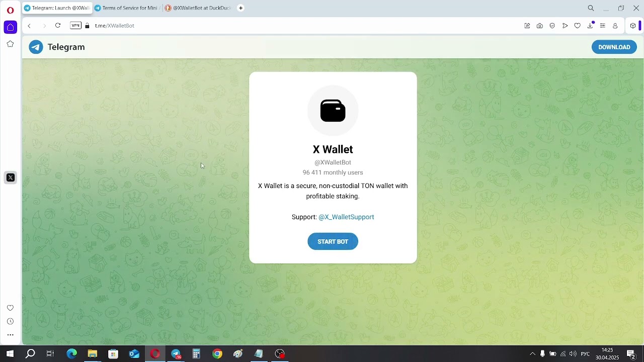Open Windows taskbar search
This screenshot has height=362, width=644.
[30, 354]
